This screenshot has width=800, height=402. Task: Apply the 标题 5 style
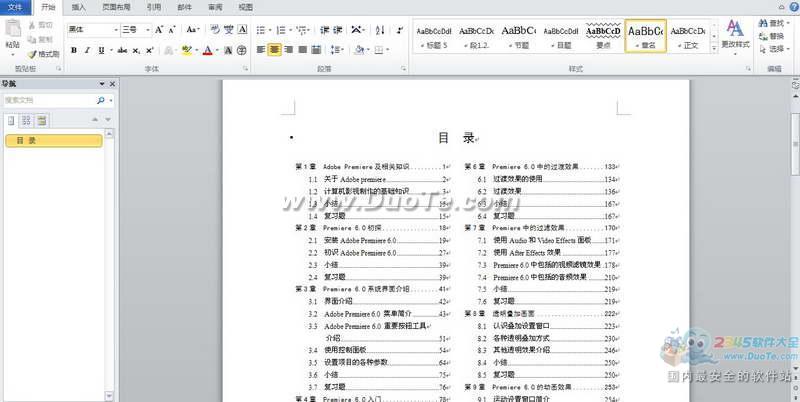(434, 36)
